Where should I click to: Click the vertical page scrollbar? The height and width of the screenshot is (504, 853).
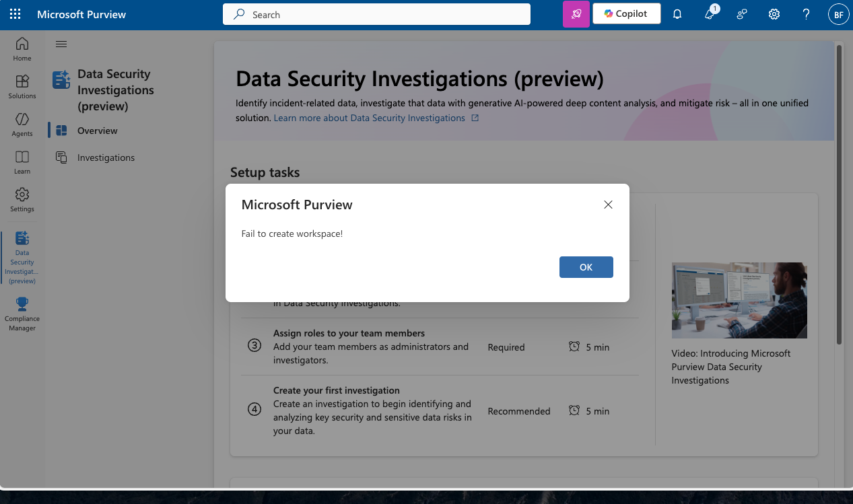[839, 195]
